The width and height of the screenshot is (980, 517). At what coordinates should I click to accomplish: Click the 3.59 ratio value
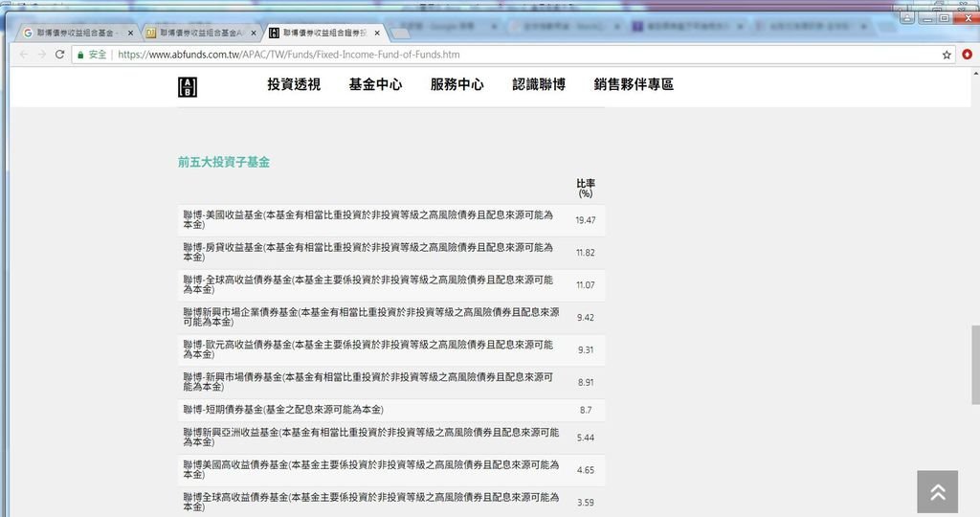[586, 503]
